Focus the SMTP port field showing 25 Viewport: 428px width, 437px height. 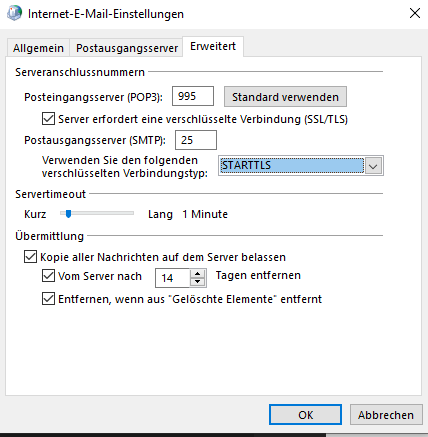pyautogui.click(x=196, y=140)
